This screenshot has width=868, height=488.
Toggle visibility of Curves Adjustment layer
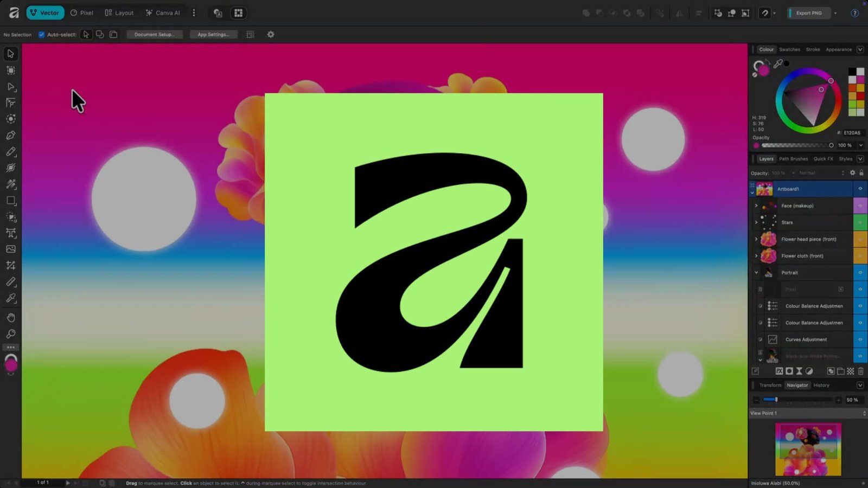[x=860, y=339]
